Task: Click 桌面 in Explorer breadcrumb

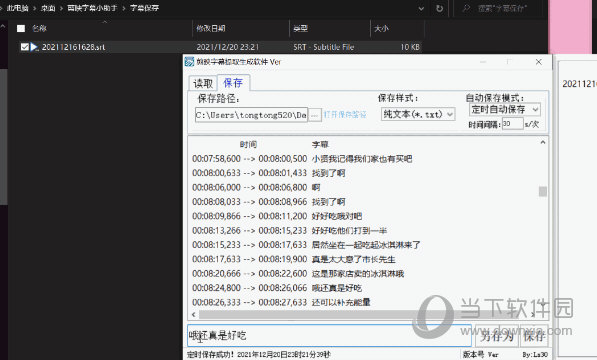Action: click(x=48, y=8)
